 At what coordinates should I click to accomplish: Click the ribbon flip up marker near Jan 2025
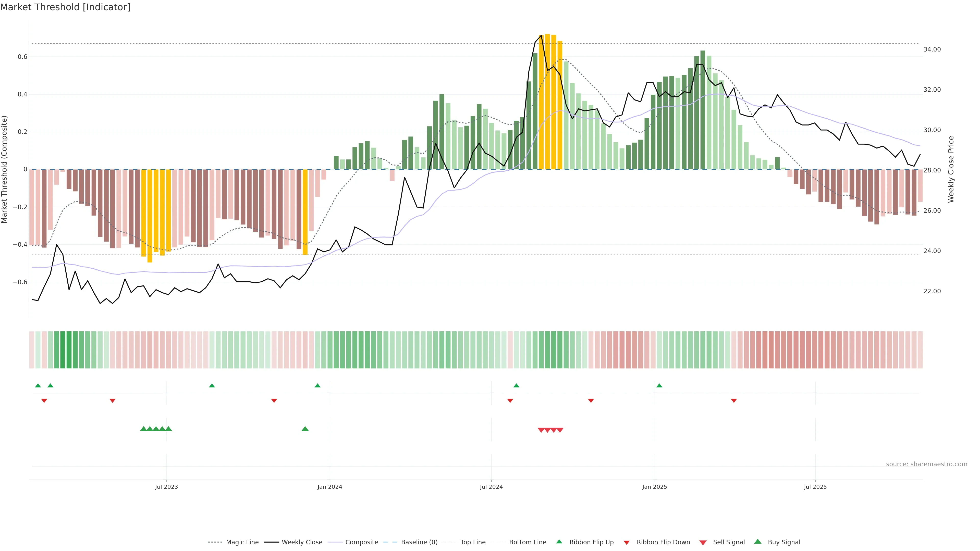(659, 386)
